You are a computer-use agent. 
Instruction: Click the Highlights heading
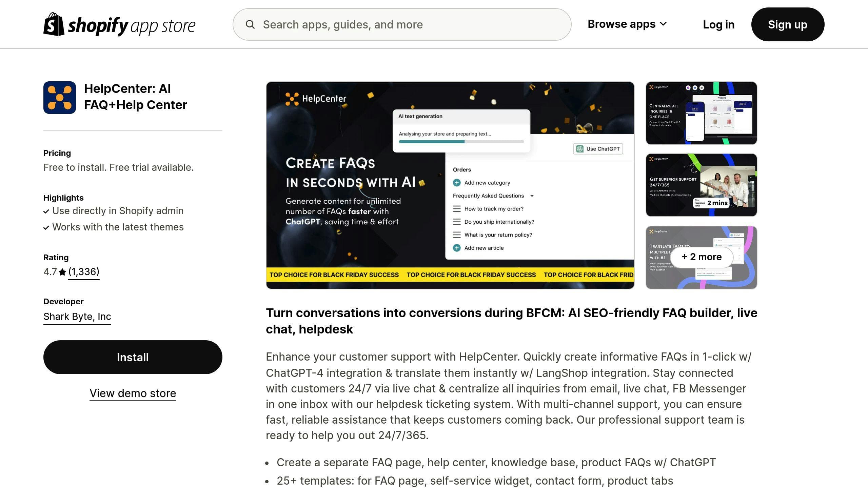pos(63,198)
